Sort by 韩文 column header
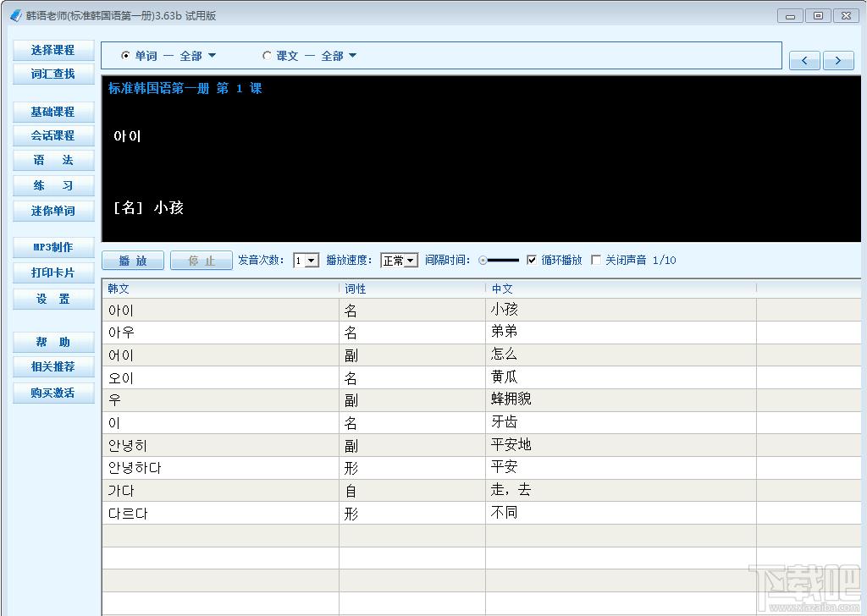 pos(221,289)
